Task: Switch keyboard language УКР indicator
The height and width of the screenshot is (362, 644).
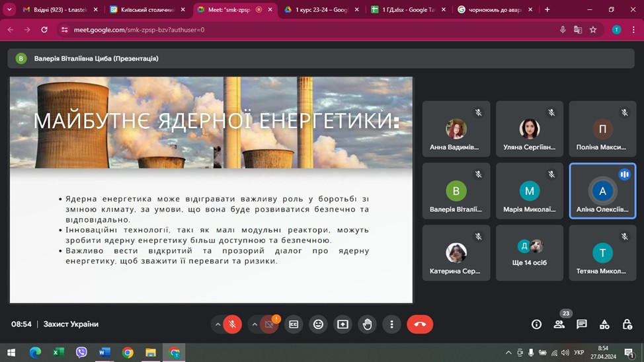Action: (579, 353)
